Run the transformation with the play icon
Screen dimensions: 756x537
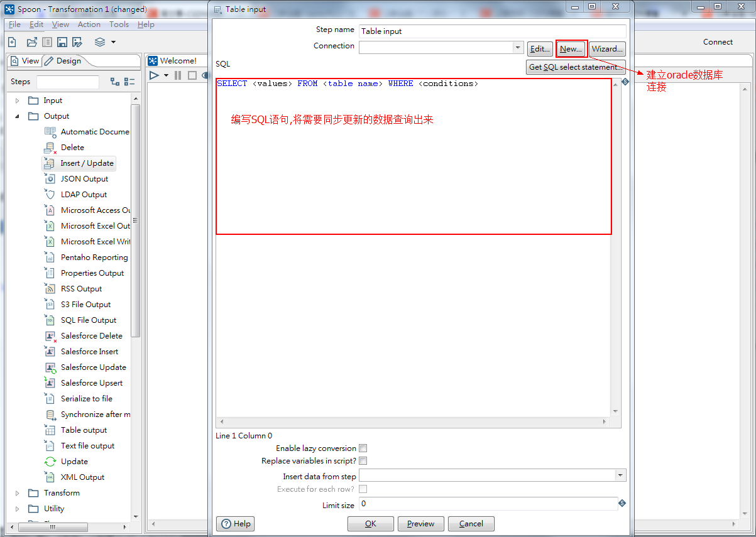coord(153,75)
